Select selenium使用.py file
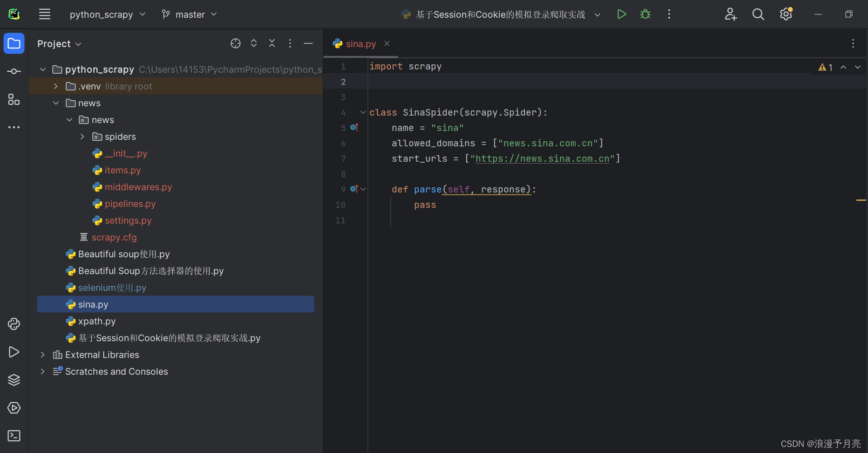This screenshot has height=453, width=868. click(106, 288)
